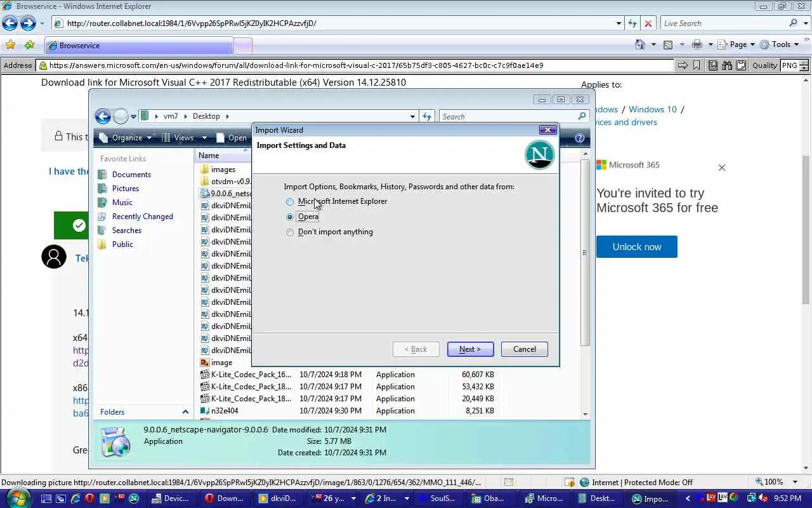Refresh the Explorer folder view

click(x=427, y=116)
